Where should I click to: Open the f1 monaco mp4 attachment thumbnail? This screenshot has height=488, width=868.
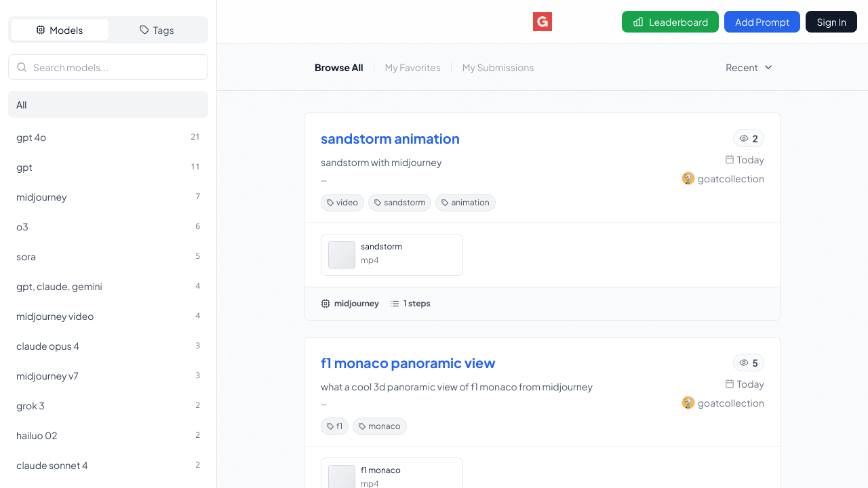pyautogui.click(x=342, y=476)
